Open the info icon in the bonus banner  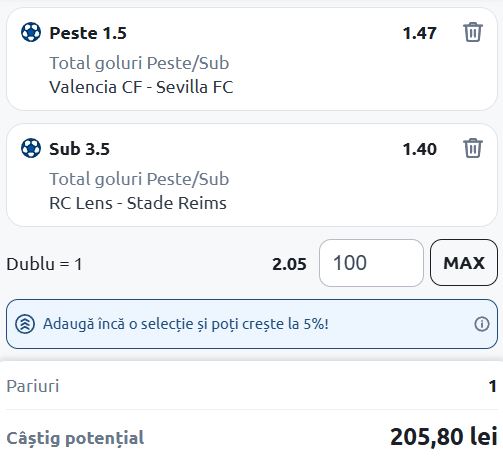coord(482,324)
